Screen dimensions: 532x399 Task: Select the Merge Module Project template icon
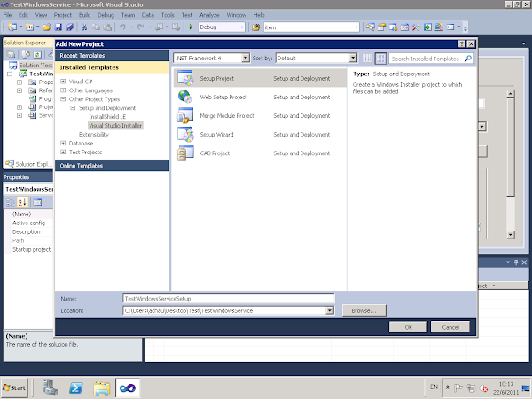[185, 115]
